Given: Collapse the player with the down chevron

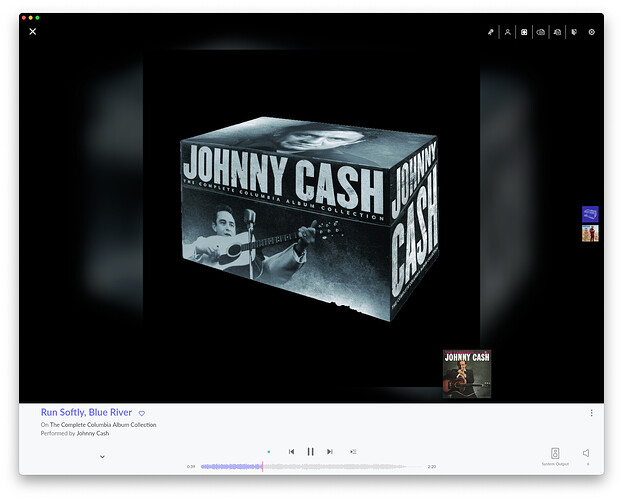Looking at the screenshot, I should point(103,457).
